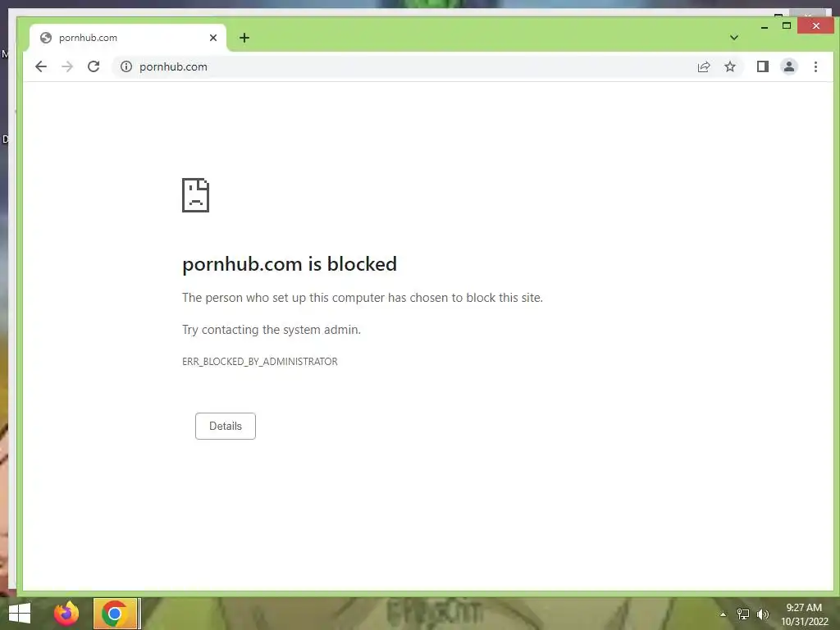This screenshot has height=630, width=840.
Task: Open Chrome's three-dot menu
Action: [815, 66]
